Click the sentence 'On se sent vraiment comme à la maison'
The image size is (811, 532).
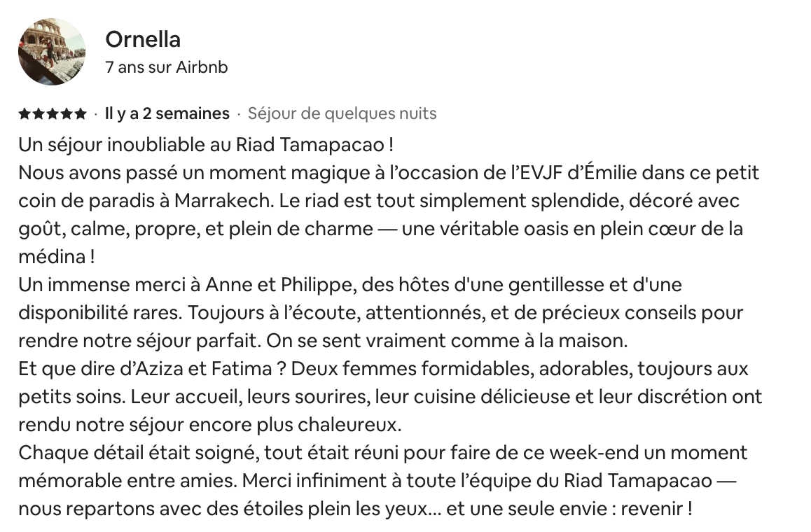[447, 341]
